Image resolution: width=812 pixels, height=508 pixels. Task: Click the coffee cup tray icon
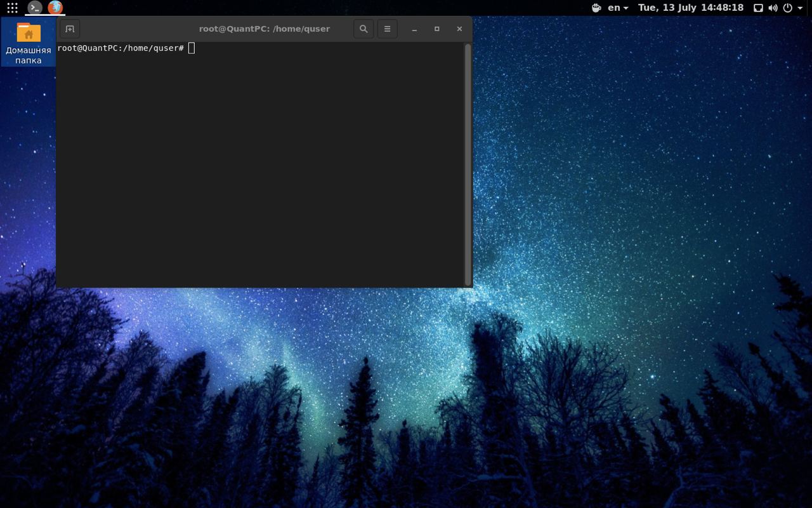click(x=596, y=8)
